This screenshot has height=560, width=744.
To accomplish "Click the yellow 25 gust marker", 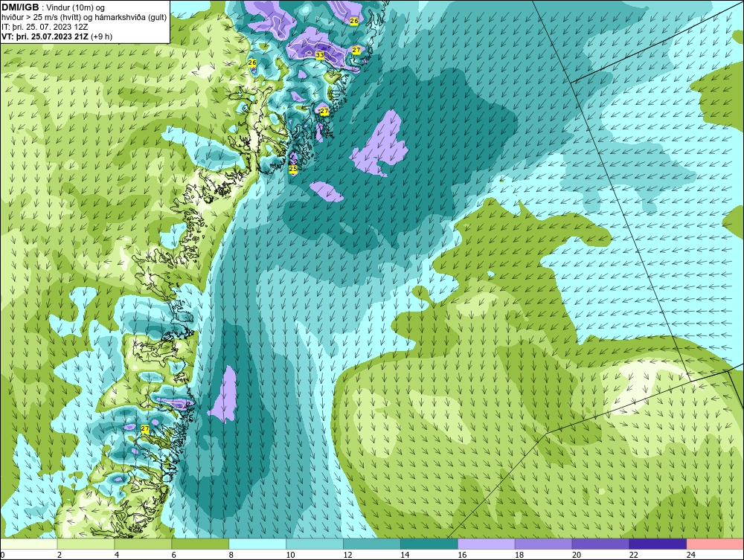I will point(292,168).
